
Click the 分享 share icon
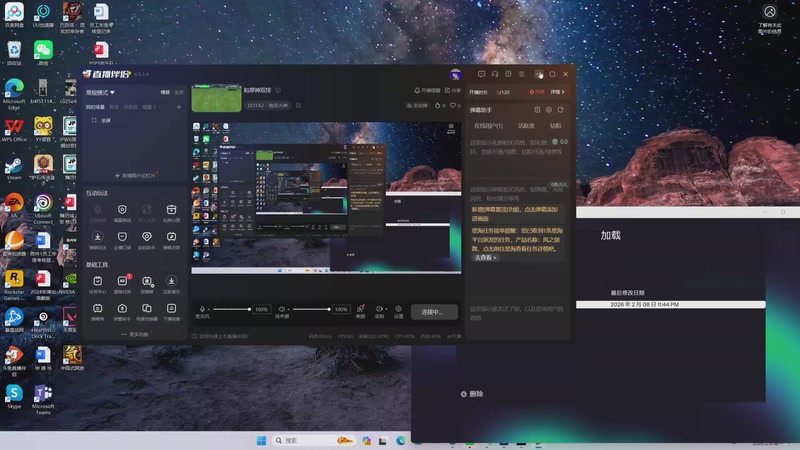pos(452,90)
